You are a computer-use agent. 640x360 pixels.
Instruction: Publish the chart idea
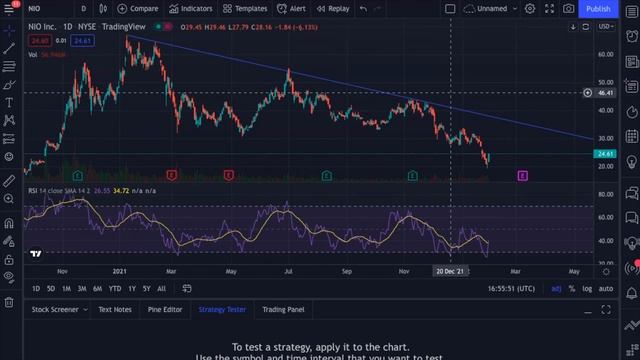click(x=598, y=9)
